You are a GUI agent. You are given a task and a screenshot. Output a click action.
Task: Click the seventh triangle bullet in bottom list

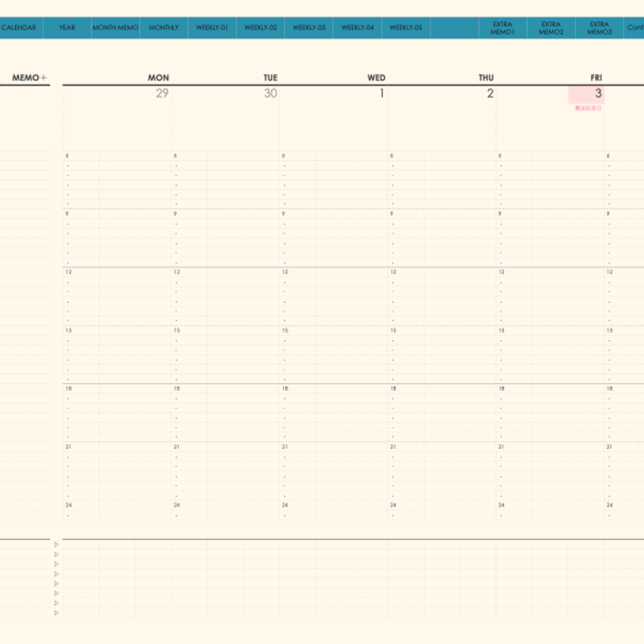tap(56, 603)
